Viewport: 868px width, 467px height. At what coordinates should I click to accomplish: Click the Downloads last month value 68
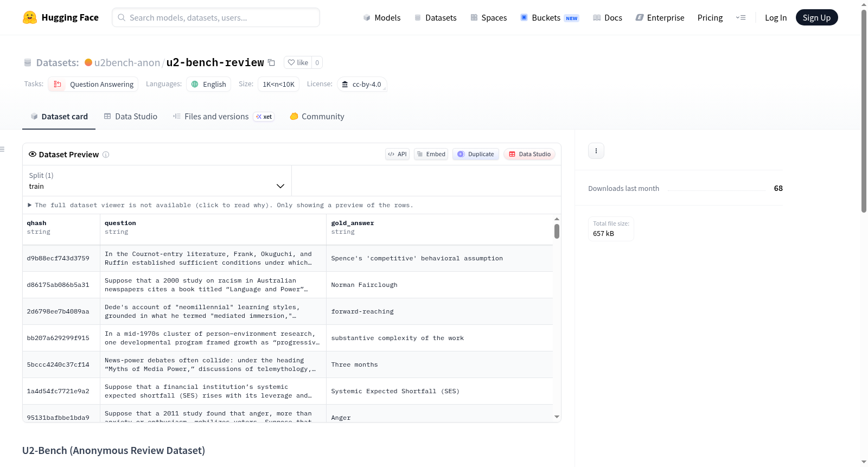pyautogui.click(x=778, y=188)
